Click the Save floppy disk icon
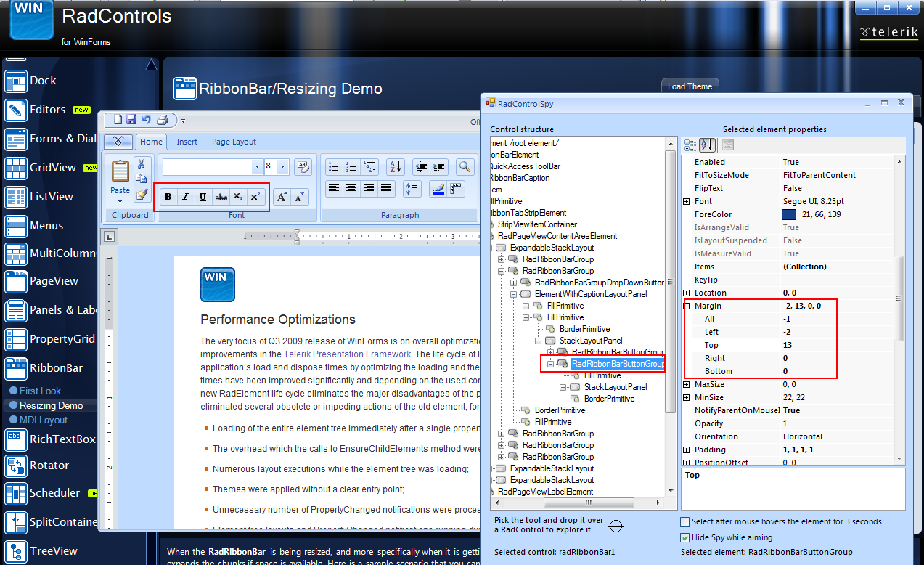The width and height of the screenshot is (924, 565). [131, 120]
